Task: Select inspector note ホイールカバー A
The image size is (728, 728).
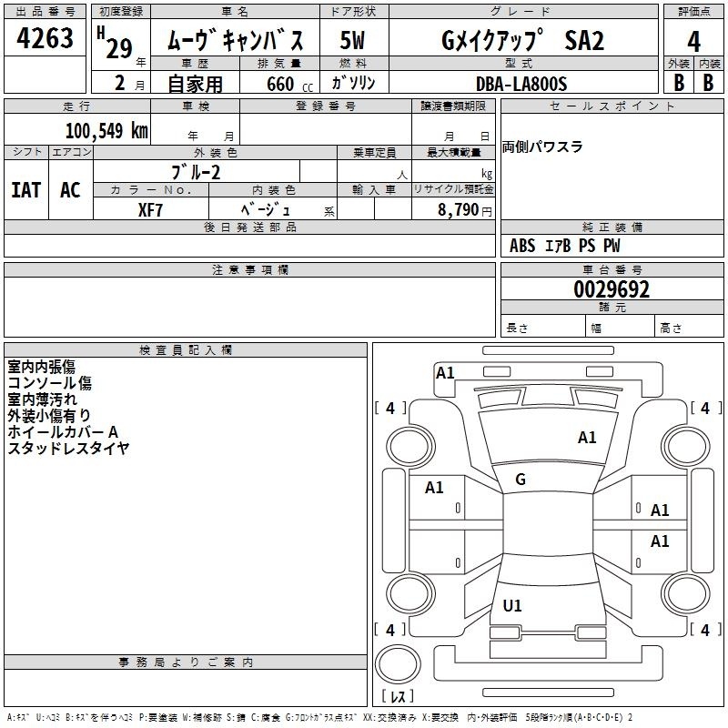Action: coord(63,431)
